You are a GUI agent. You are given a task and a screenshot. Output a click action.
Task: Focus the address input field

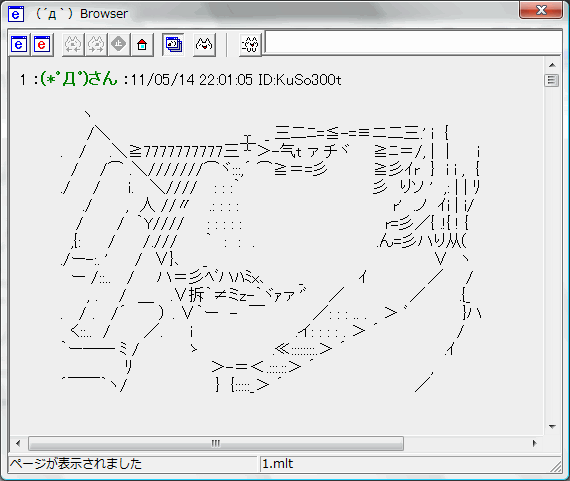coord(413,42)
